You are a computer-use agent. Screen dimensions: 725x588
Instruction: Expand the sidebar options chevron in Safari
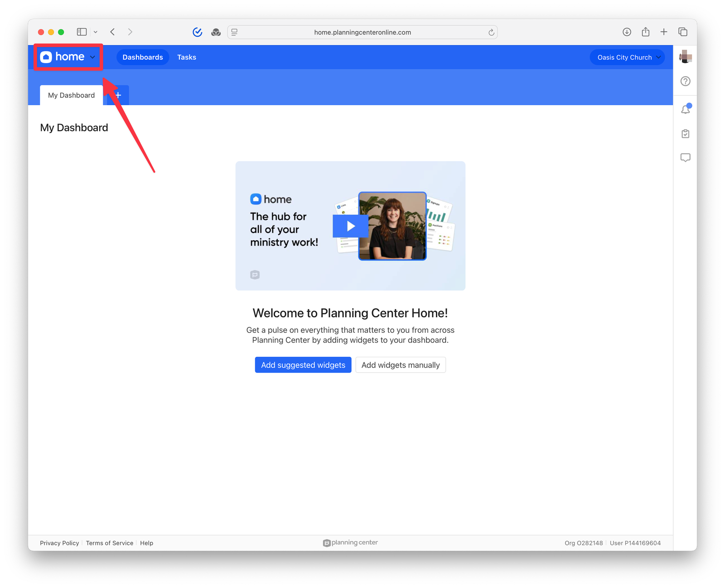click(x=96, y=32)
